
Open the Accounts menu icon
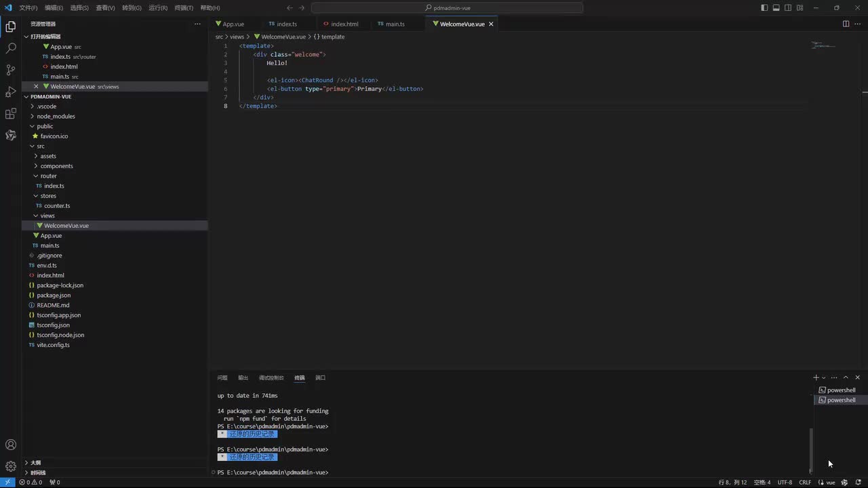pos(11,445)
